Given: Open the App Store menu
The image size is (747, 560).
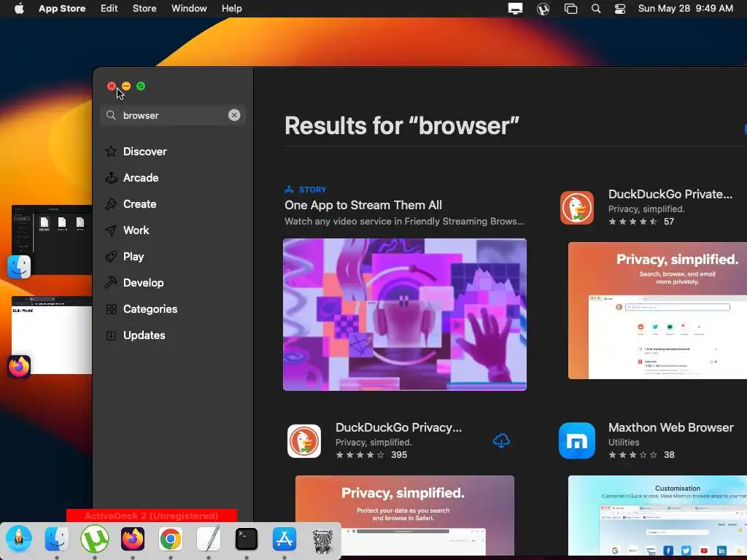Looking at the screenshot, I should click(x=62, y=9).
